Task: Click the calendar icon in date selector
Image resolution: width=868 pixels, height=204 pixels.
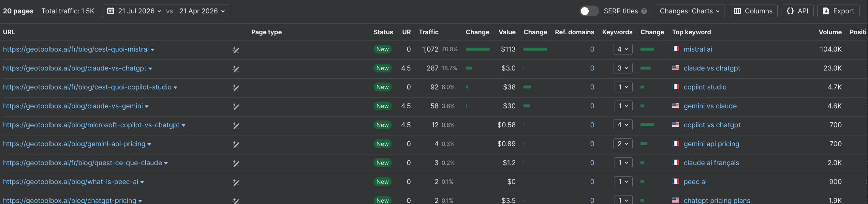Action: 110,11
